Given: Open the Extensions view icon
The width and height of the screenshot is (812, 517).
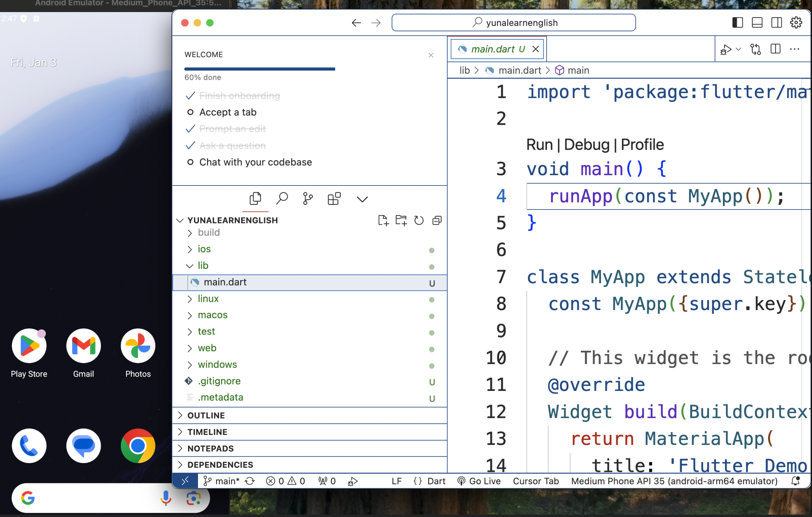Looking at the screenshot, I should click(334, 198).
